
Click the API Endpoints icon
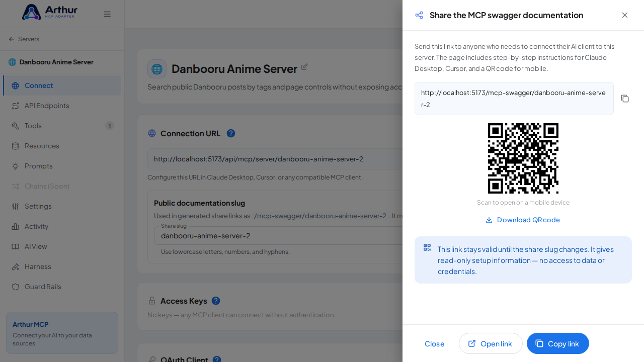point(16,106)
